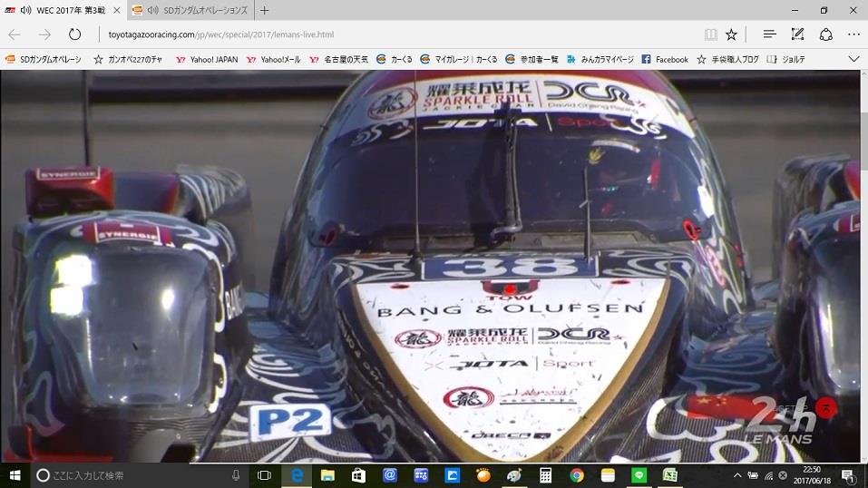This screenshot has height=488, width=868.
Task: Mute audio on the WEC 2017 tab
Action: [25, 11]
